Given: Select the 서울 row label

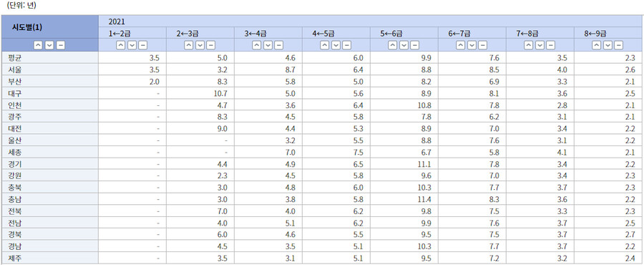Looking at the screenshot, I should 14,69.
